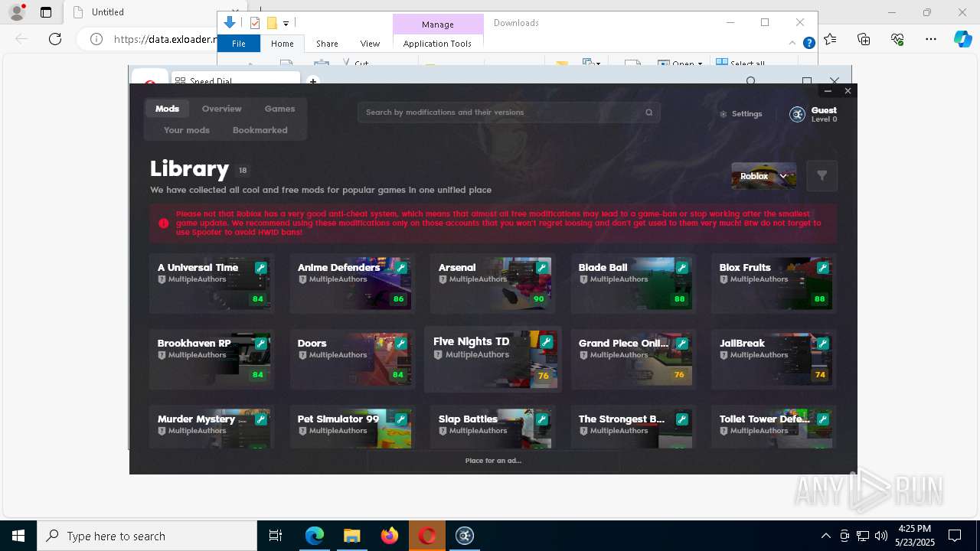This screenshot has height=551, width=980.
Task: Click the volume icon in system tray
Action: (880, 536)
